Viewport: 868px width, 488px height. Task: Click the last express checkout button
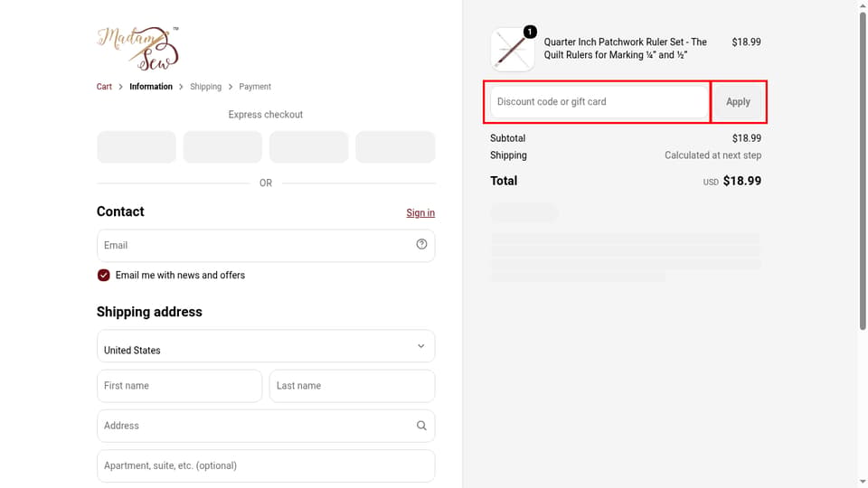395,147
